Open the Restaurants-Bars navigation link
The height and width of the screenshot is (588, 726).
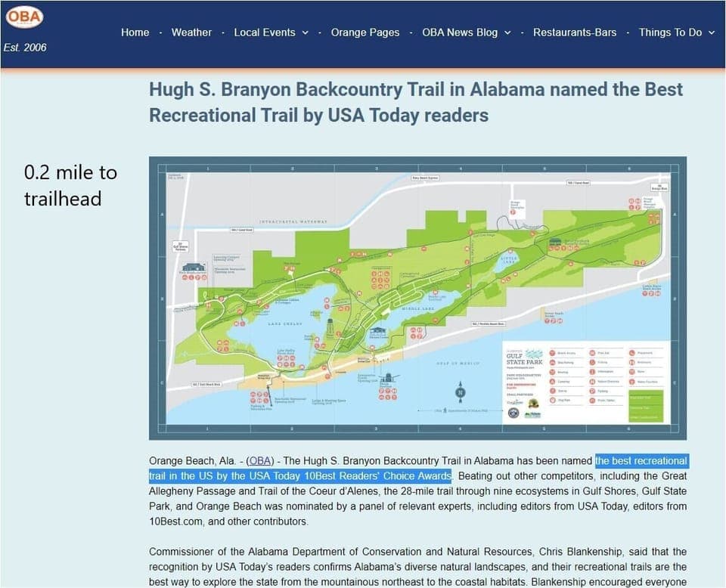pos(574,32)
